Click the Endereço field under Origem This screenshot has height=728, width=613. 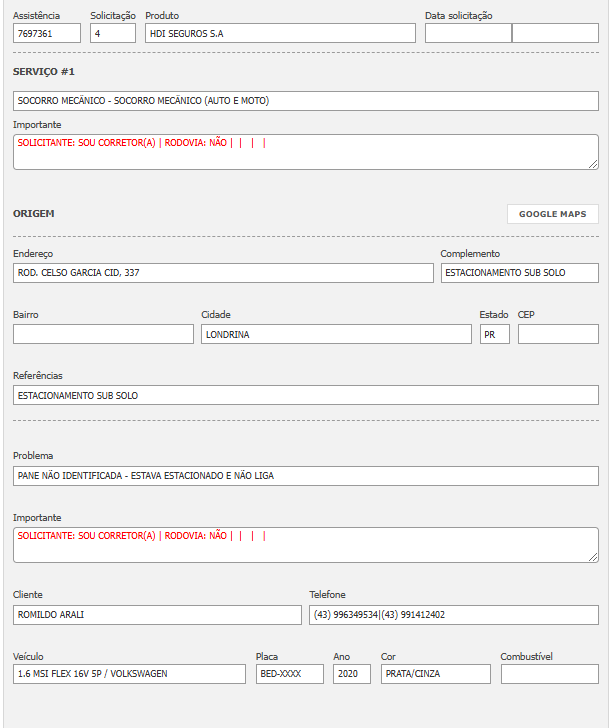(223, 272)
